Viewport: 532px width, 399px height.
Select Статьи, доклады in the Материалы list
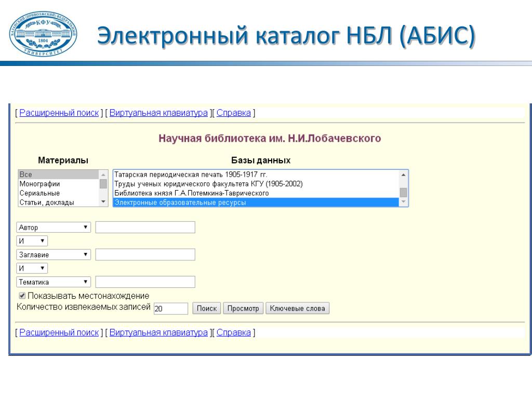58,203
